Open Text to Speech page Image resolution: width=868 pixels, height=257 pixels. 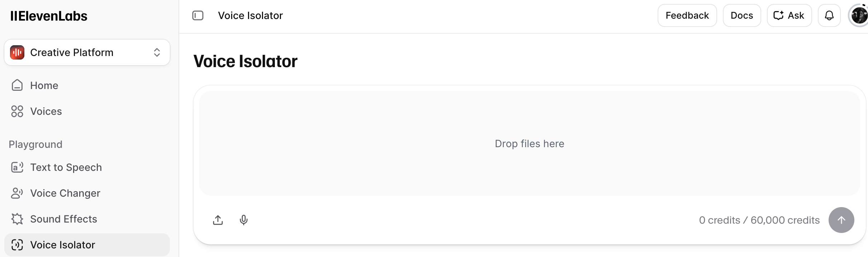coord(66,167)
